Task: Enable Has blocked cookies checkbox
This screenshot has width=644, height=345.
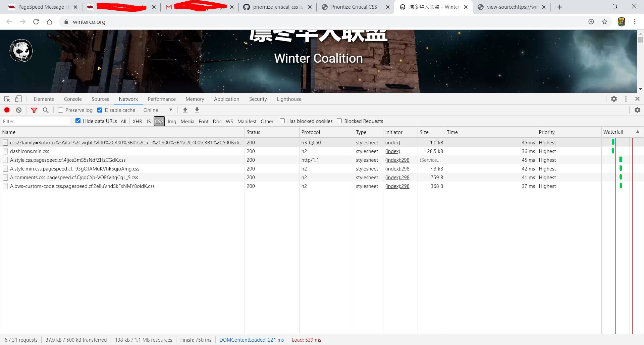Action: click(282, 121)
